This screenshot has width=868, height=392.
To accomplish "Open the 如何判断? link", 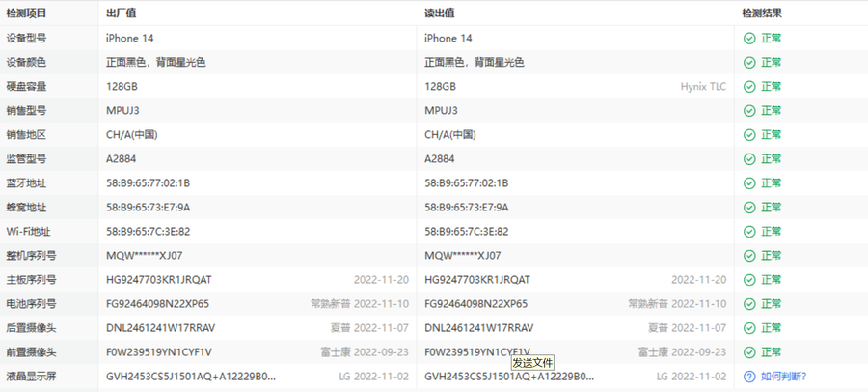I will (x=783, y=377).
